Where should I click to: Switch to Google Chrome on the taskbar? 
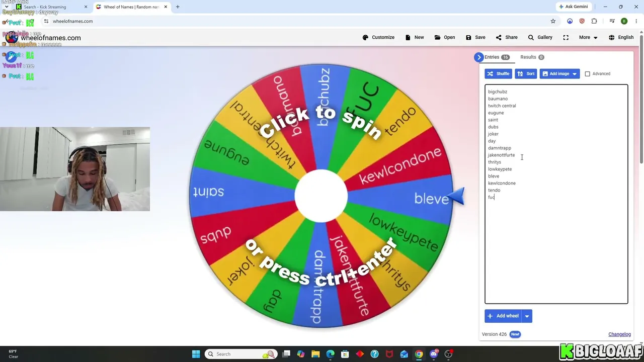(x=419, y=354)
